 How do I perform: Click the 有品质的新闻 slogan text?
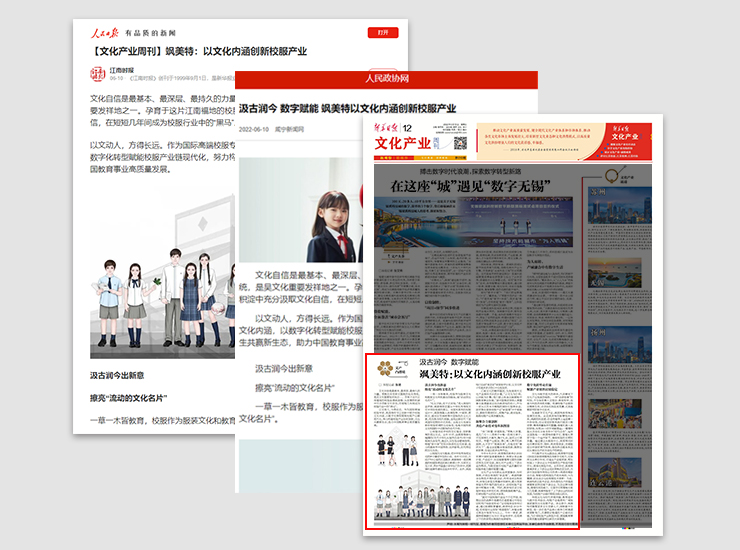tap(151, 33)
